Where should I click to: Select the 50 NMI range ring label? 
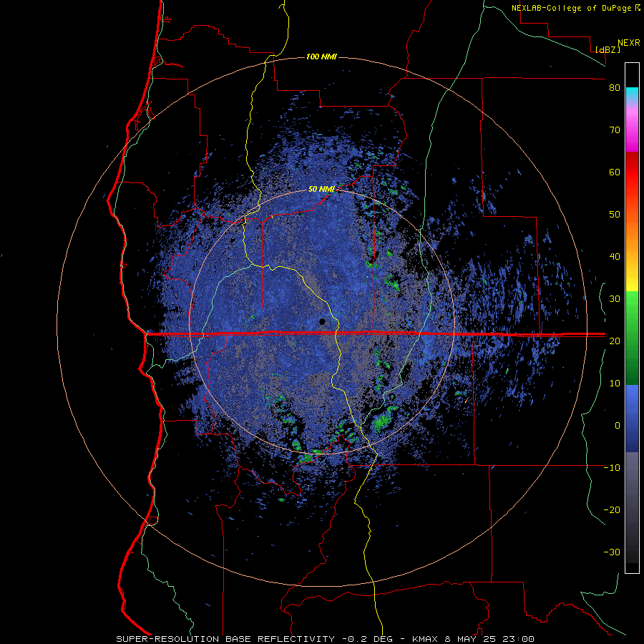click(321, 190)
